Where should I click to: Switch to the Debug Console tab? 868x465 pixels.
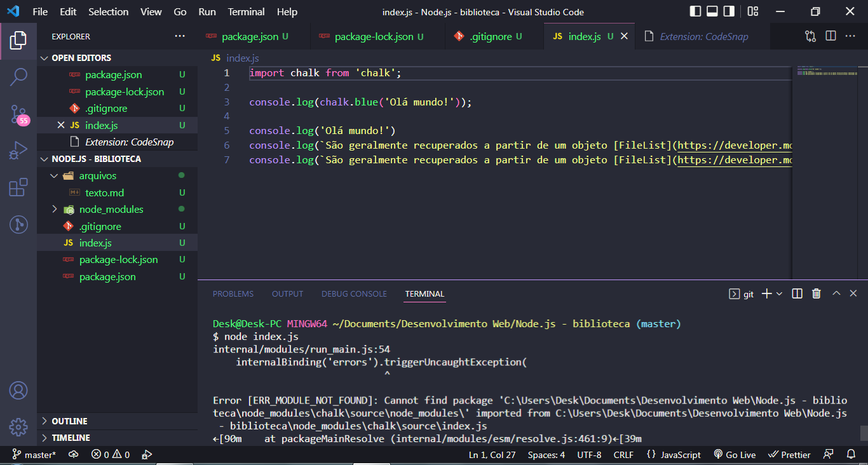[354, 293]
